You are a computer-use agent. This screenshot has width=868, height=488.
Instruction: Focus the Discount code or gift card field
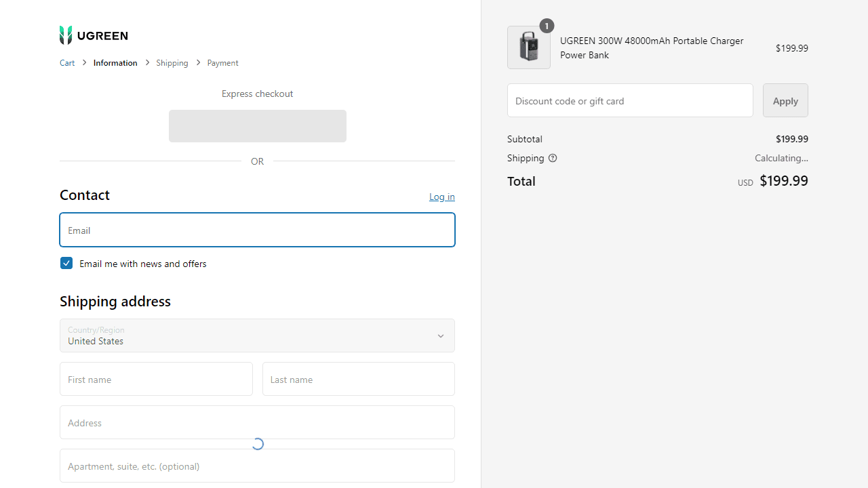630,100
